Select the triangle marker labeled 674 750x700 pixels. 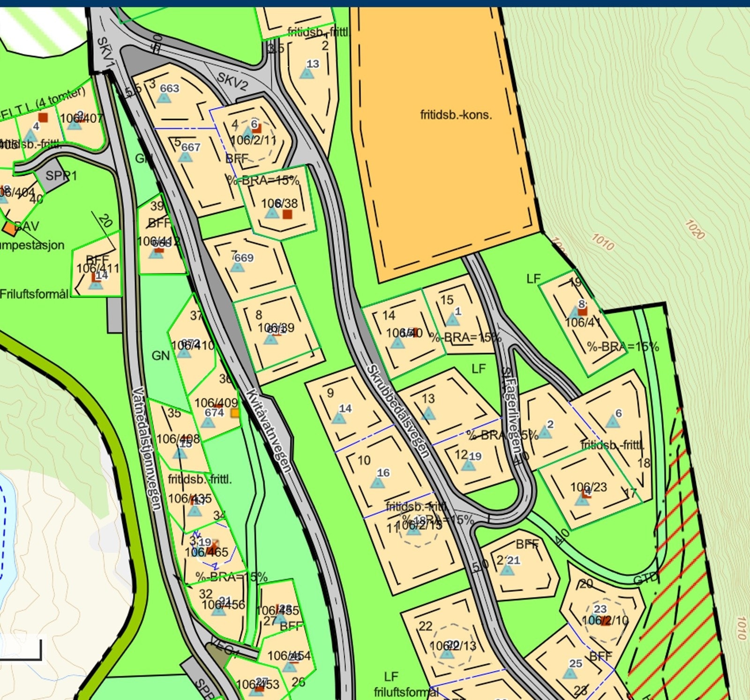(208, 422)
